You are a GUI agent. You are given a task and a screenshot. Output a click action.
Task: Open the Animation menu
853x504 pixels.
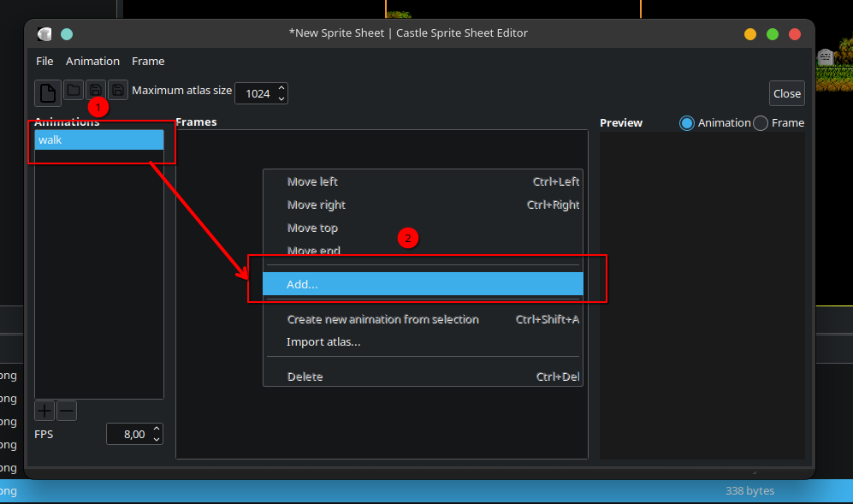click(92, 62)
